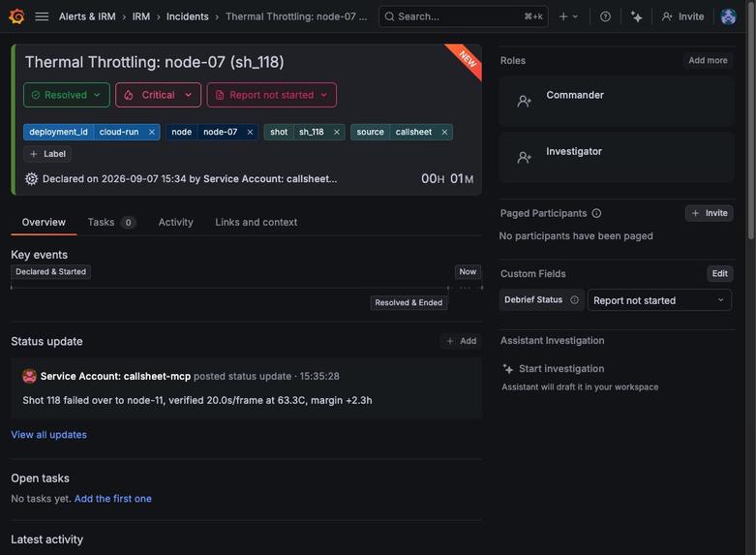Image resolution: width=756 pixels, height=555 pixels.
Task: Click the shot label key chip
Action: [279, 132]
